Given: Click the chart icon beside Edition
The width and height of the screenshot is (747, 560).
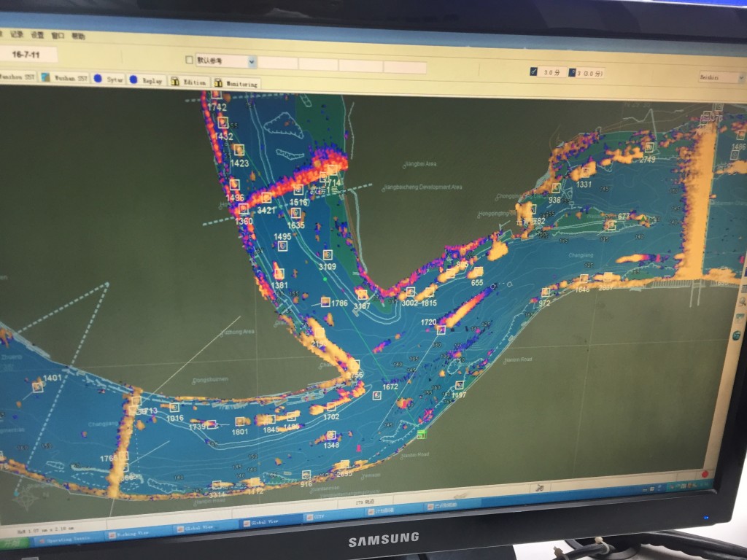Looking at the screenshot, I should point(175,82).
